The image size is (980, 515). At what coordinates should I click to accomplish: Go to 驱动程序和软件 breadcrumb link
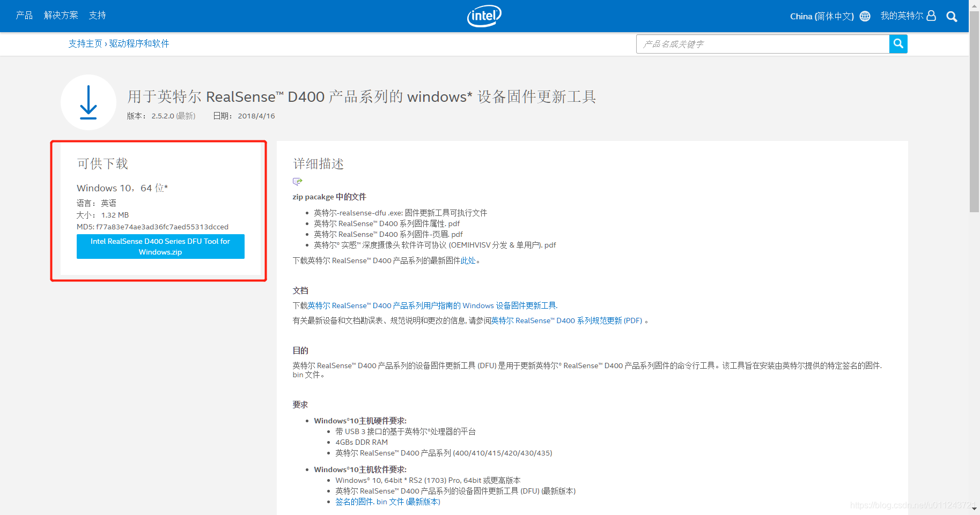(139, 43)
